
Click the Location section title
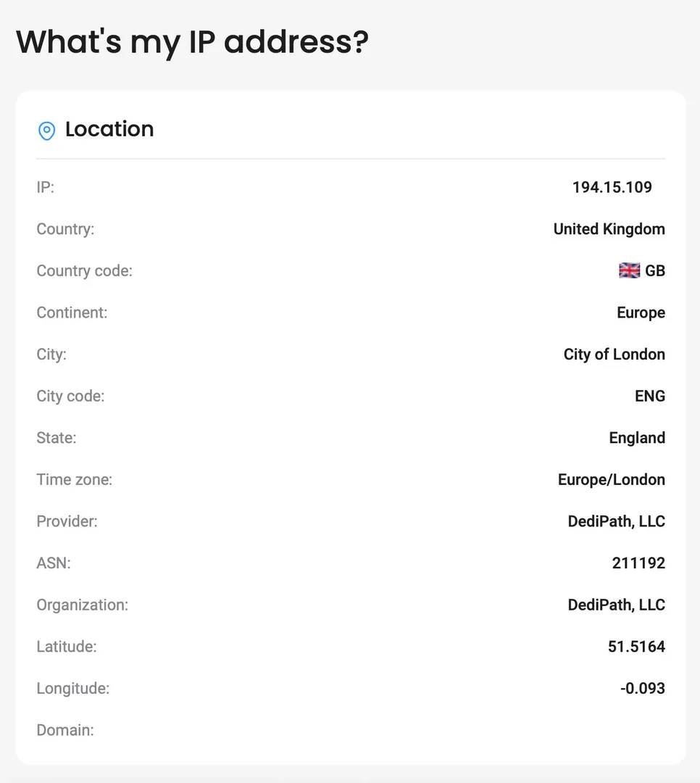(x=109, y=129)
